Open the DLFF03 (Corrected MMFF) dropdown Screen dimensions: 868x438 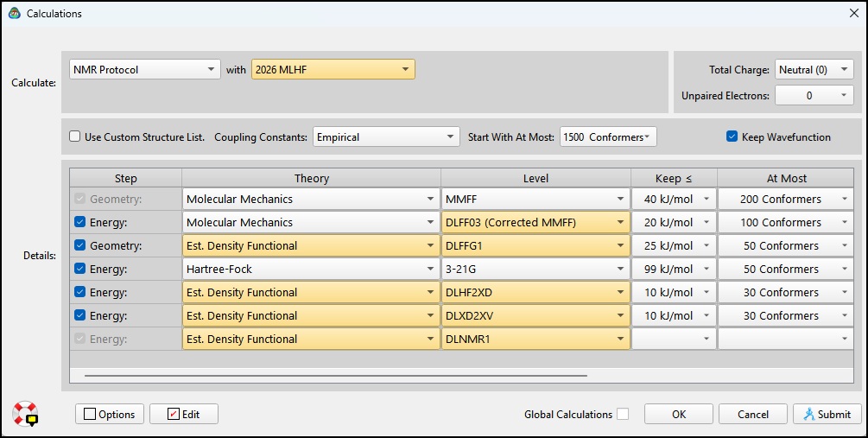point(535,222)
